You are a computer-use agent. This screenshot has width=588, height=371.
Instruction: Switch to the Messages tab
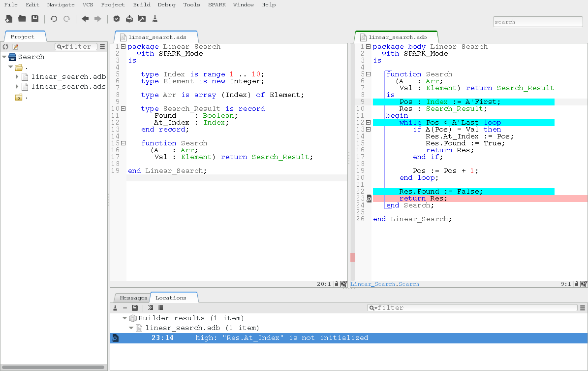[133, 298]
